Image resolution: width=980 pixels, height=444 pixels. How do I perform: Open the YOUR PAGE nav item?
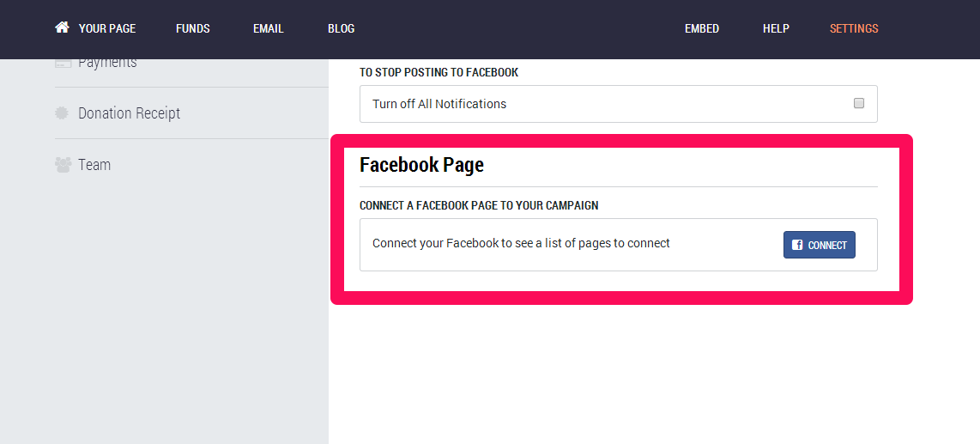[107, 28]
